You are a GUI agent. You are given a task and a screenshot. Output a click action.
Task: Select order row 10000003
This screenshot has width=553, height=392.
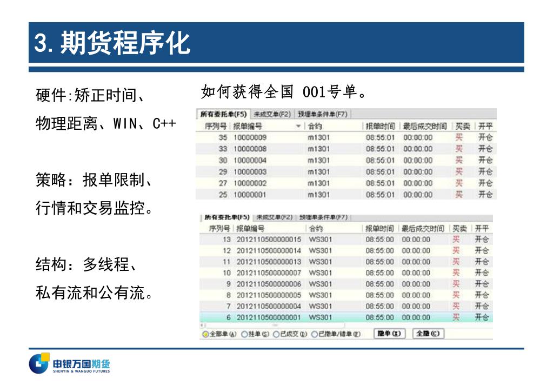coord(346,172)
